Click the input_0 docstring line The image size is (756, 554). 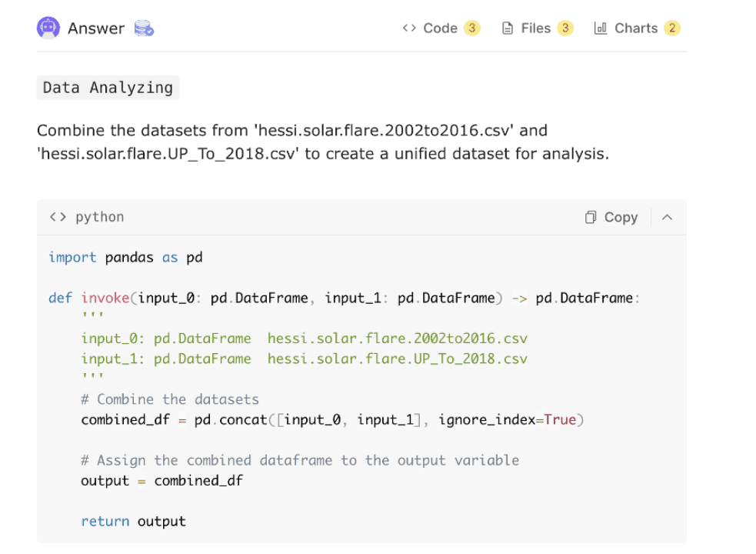point(305,339)
